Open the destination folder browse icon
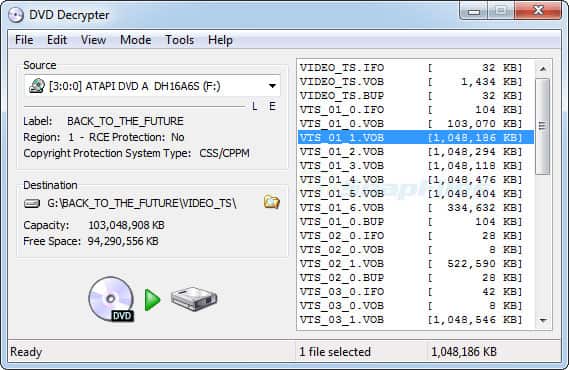 (271, 202)
